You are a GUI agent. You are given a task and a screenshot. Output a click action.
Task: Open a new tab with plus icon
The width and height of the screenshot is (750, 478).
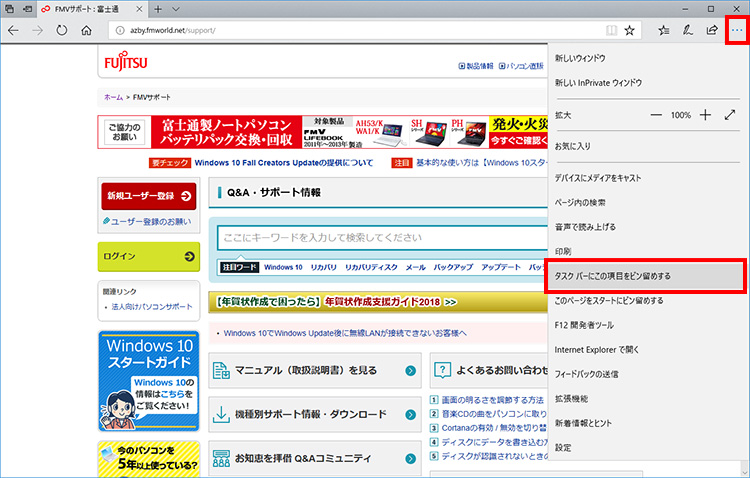[x=158, y=9]
